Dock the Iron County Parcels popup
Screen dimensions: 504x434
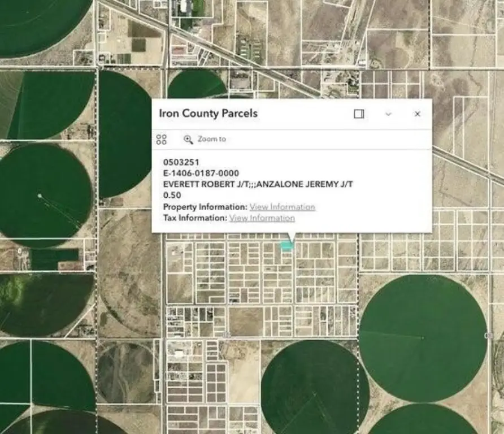click(359, 114)
